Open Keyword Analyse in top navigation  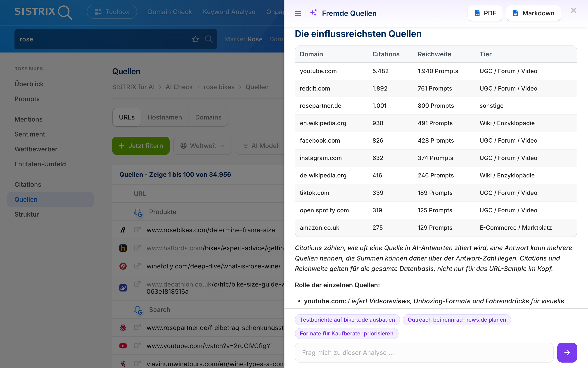coord(229,12)
